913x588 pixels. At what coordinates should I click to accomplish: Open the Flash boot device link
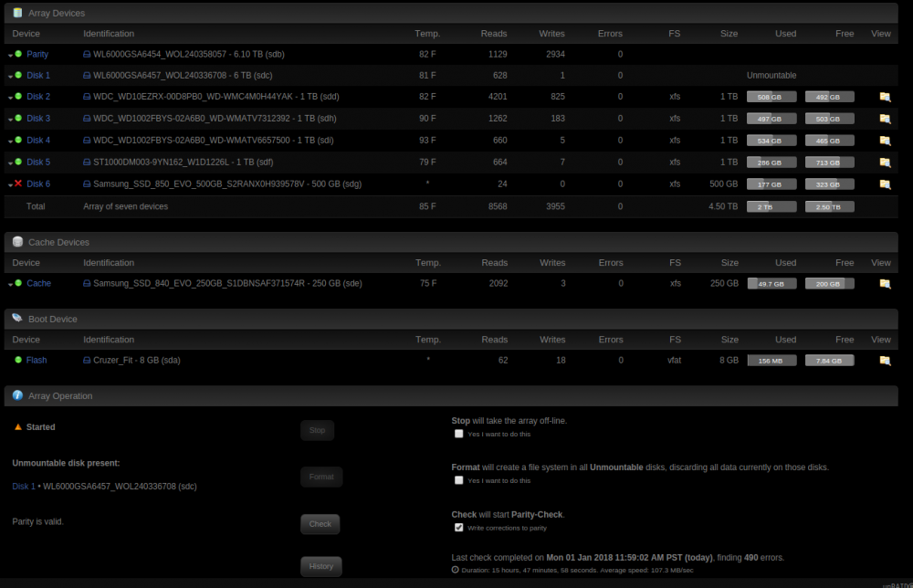(37, 361)
